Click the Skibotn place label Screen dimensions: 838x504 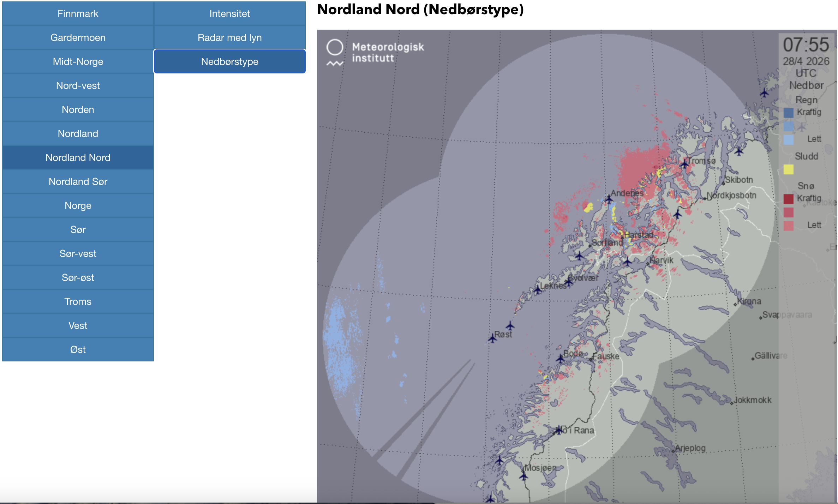[739, 180]
